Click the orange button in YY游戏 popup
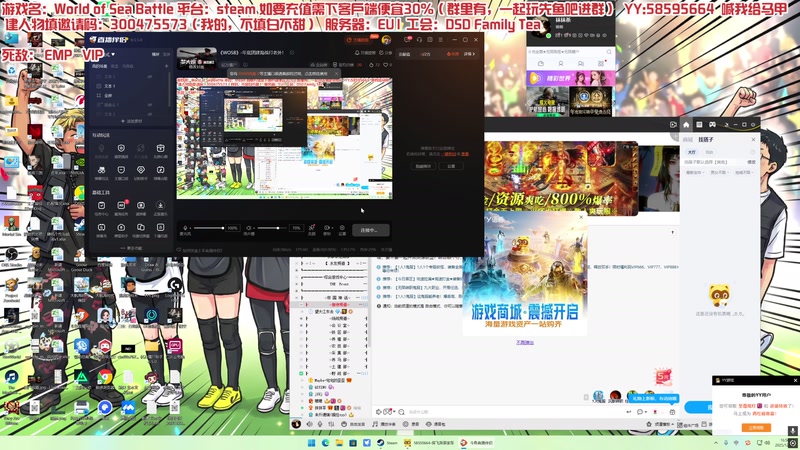This screenshot has height=450, width=800. click(x=756, y=428)
